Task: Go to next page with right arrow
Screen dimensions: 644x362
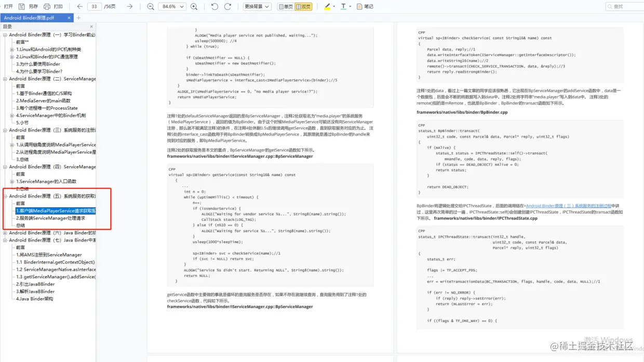Action: (x=130, y=7)
